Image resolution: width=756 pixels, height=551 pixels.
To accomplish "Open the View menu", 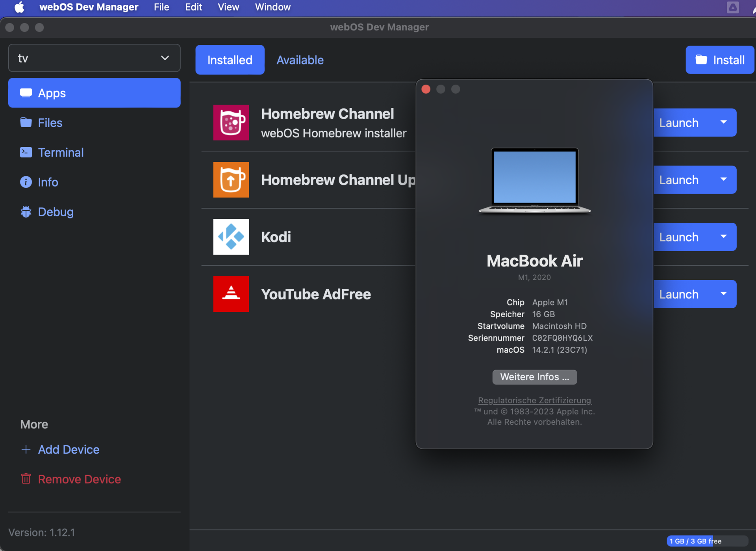I will (228, 7).
